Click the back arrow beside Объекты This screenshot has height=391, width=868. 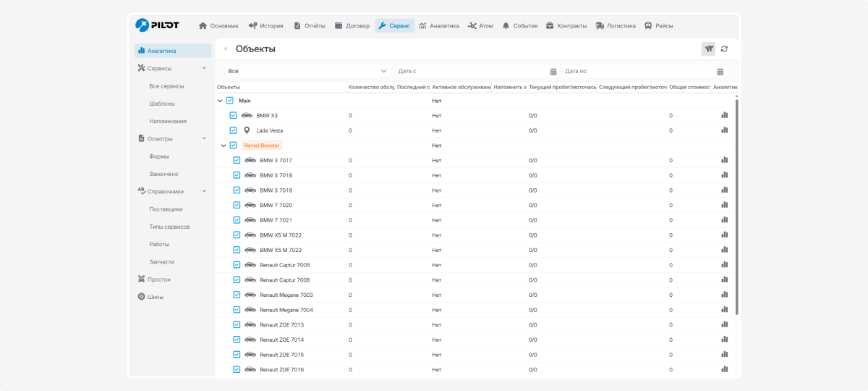(226, 49)
